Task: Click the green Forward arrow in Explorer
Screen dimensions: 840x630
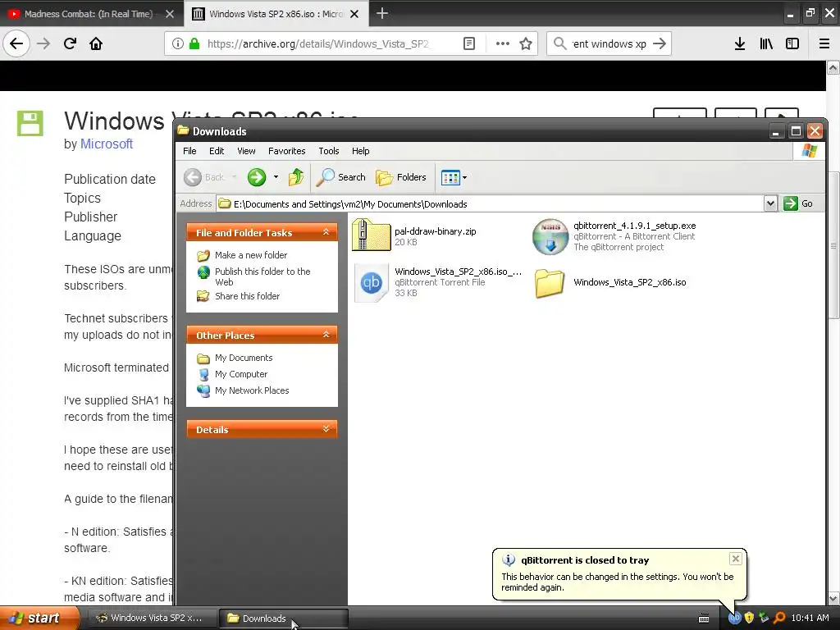Action: (257, 177)
